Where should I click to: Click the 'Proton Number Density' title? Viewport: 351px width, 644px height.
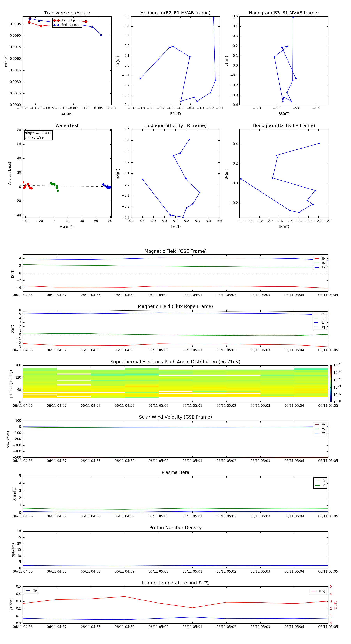(175, 528)
